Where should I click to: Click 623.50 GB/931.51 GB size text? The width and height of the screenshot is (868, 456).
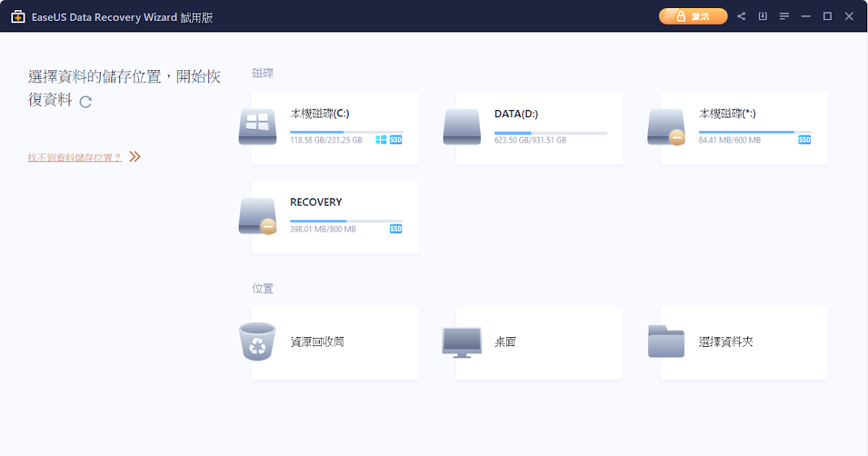pyautogui.click(x=530, y=140)
